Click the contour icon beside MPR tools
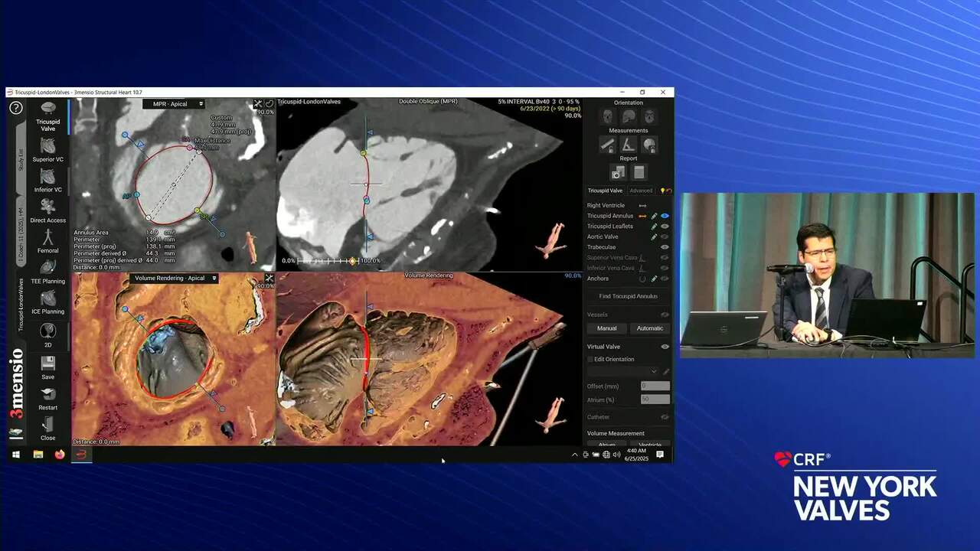 [x=269, y=104]
